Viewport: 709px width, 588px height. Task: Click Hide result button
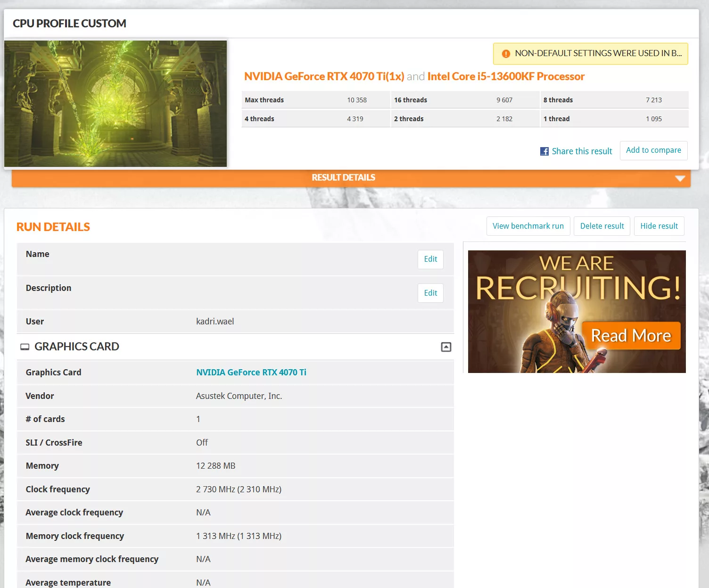click(659, 226)
